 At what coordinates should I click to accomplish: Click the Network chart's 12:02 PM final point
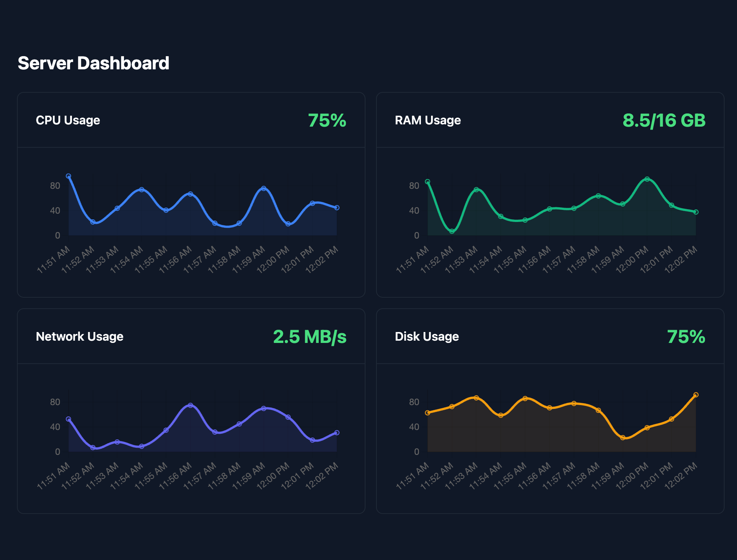point(337,433)
